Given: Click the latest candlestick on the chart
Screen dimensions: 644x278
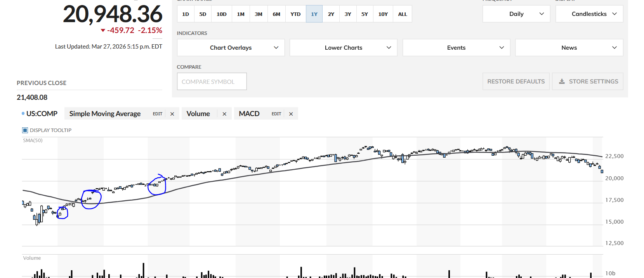Looking at the screenshot, I should (x=602, y=171).
